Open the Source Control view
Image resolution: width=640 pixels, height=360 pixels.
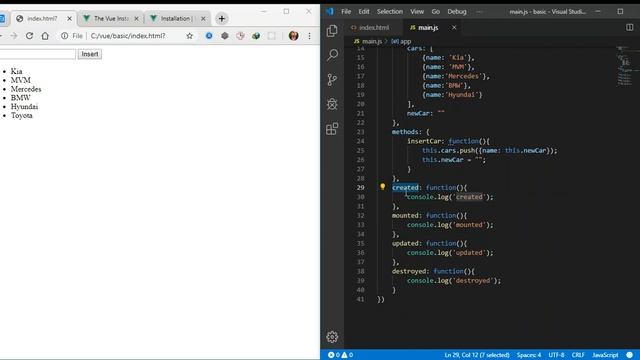[332, 80]
